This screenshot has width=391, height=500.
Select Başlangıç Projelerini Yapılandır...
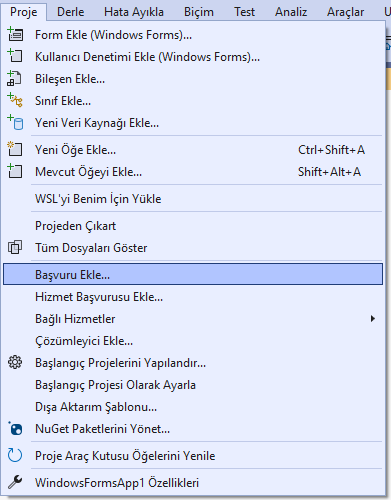(193, 363)
